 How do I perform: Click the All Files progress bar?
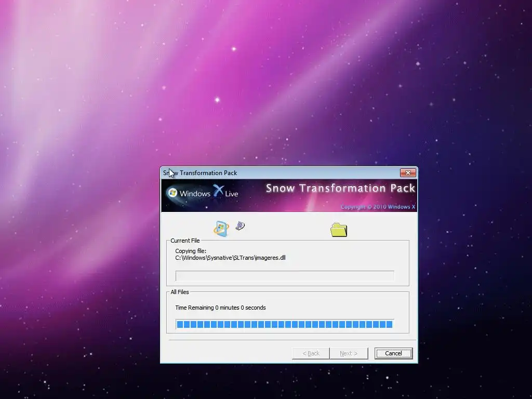285,324
